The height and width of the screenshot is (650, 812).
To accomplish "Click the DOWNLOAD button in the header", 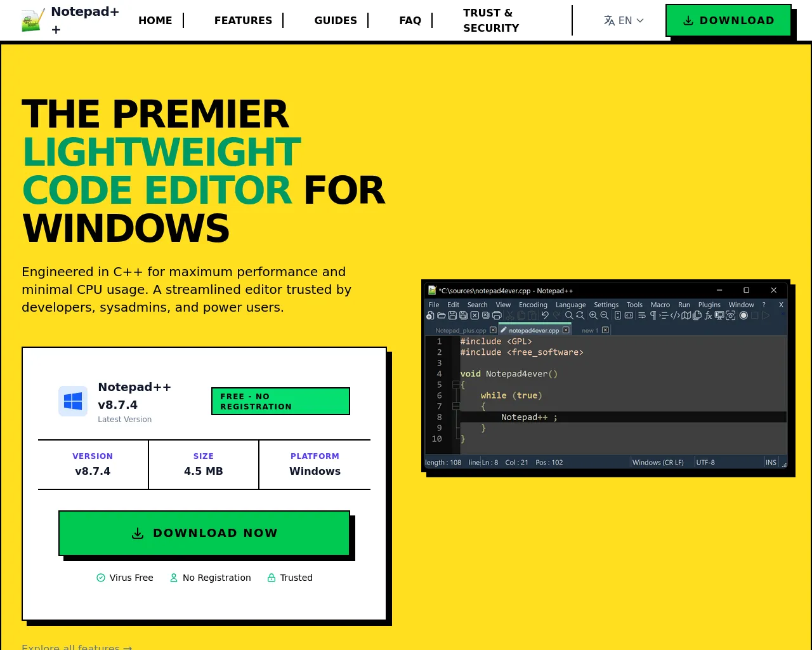I will [x=728, y=20].
